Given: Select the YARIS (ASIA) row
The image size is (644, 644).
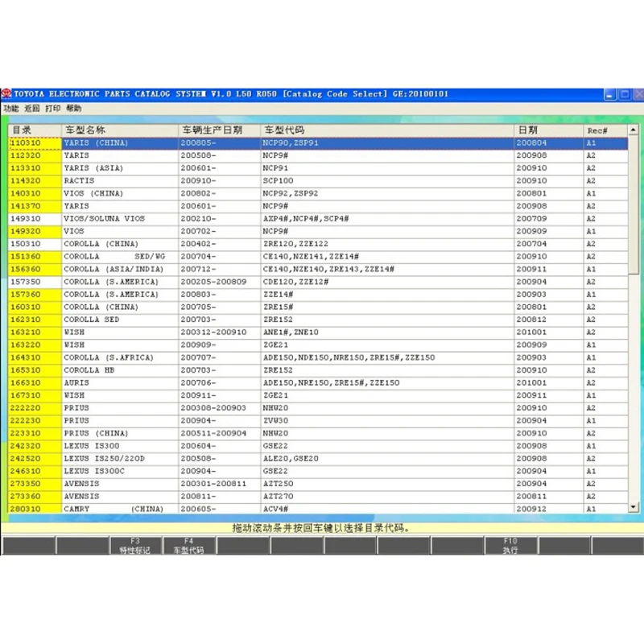Looking at the screenshot, I should click(318, 168).
